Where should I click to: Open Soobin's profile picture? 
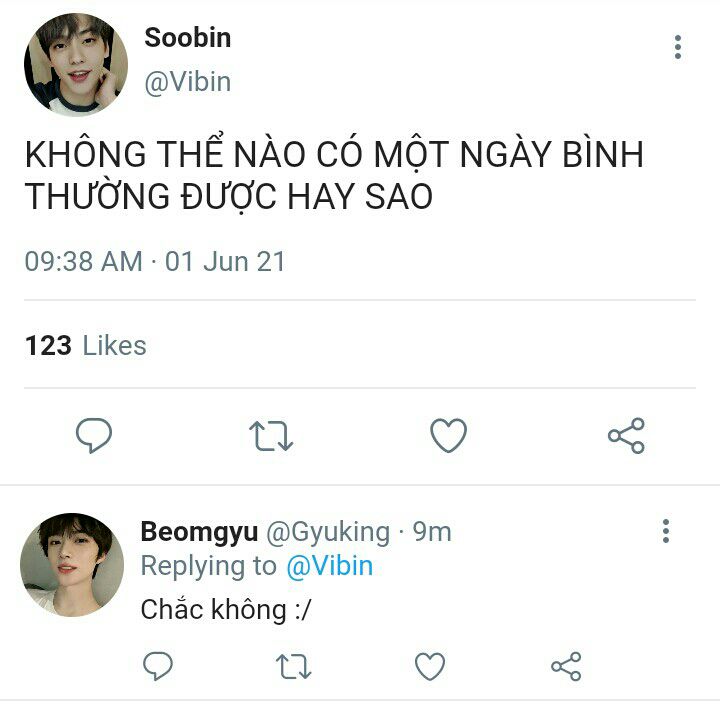tap(76, 65)
